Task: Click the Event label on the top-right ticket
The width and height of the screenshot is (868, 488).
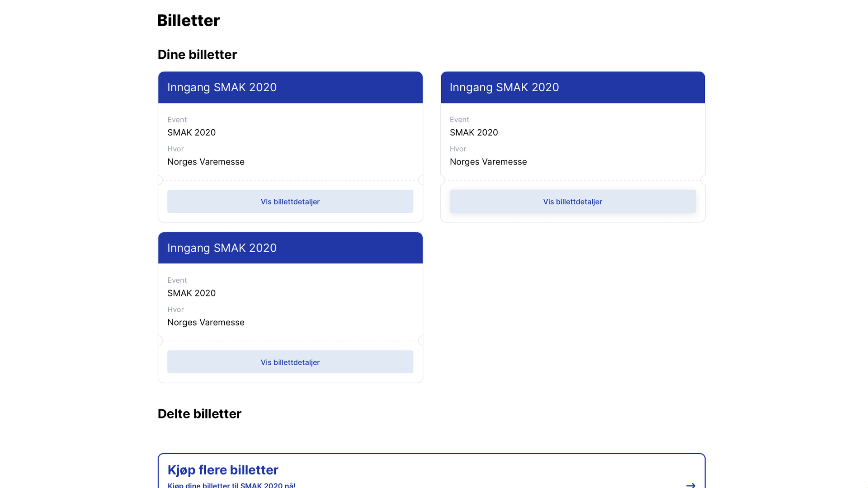Action: click(459, 119)
